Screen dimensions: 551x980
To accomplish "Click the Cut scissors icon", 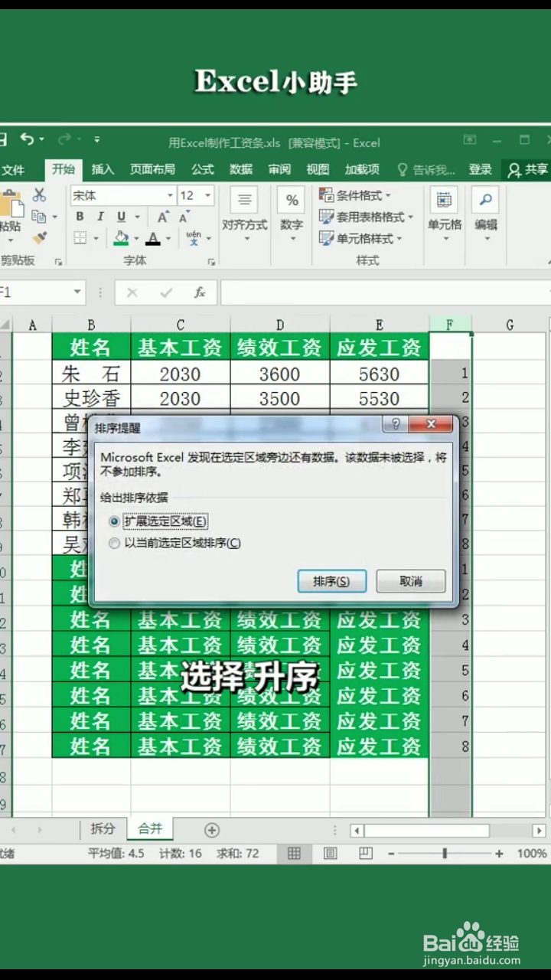I will 39,195.
